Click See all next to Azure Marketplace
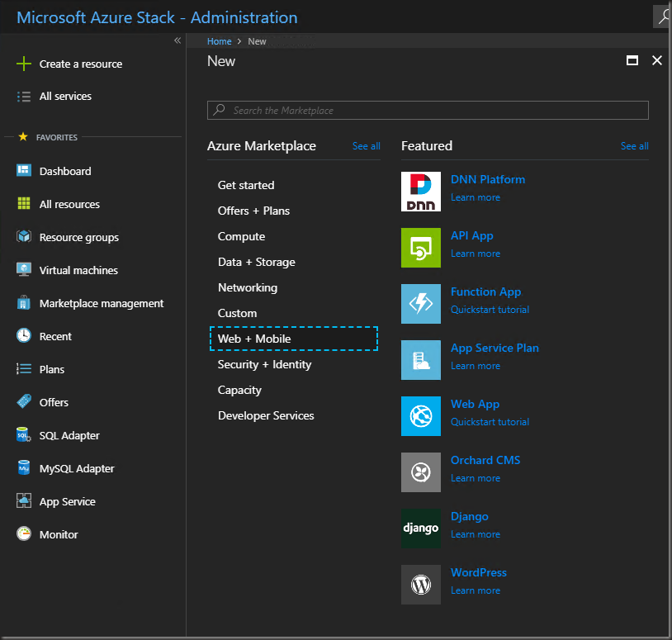The width and height of the screenshot is (672, 640). coord(366,146)
